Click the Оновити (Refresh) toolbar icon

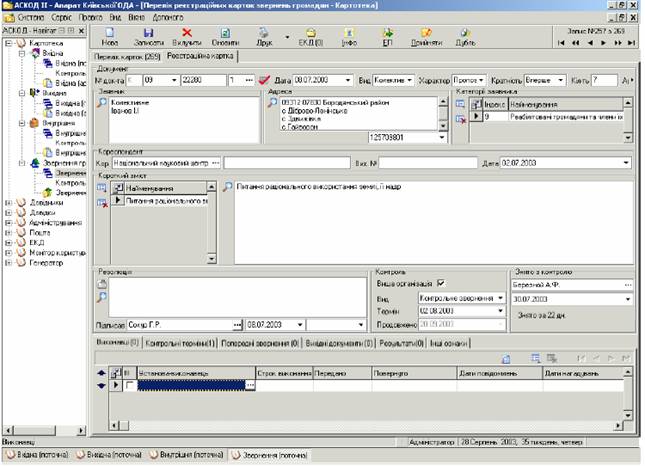225,37
